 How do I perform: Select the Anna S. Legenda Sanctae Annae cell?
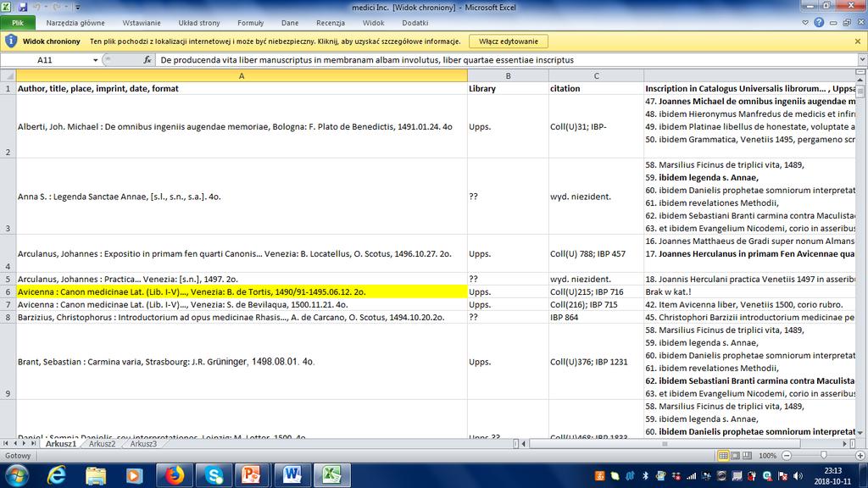[242, 197]
